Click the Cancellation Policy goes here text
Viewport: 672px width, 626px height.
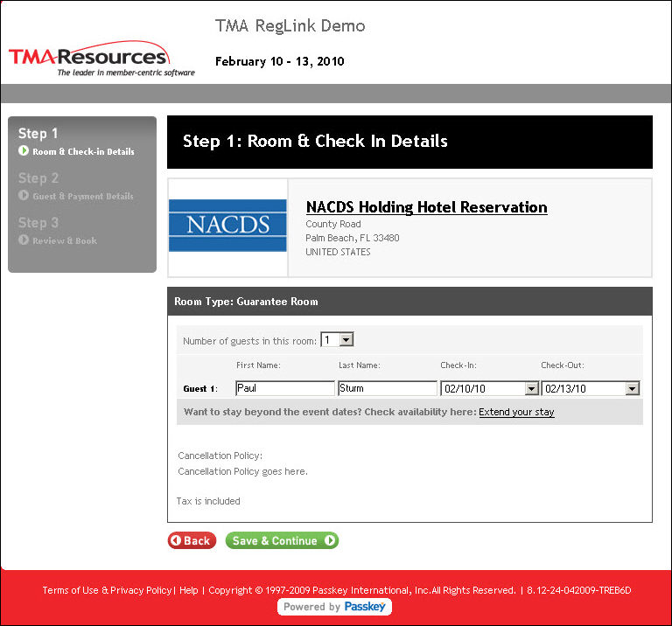coord(242,471)
